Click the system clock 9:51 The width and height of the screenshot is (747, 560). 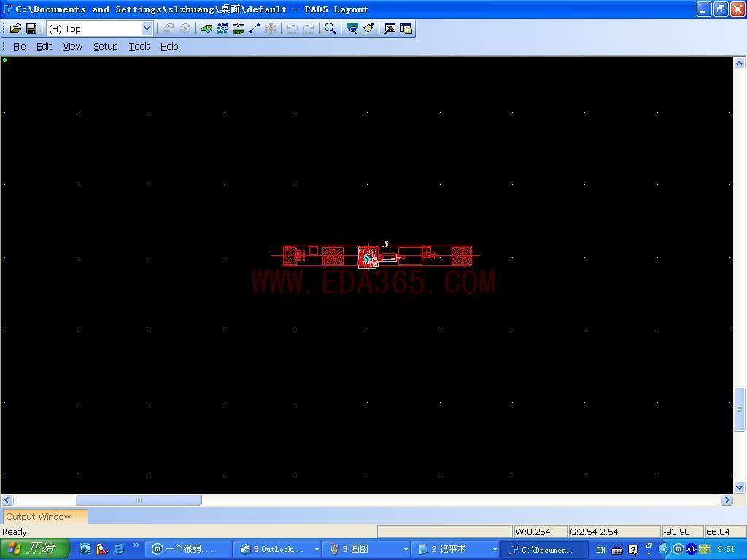pos(726,550)
